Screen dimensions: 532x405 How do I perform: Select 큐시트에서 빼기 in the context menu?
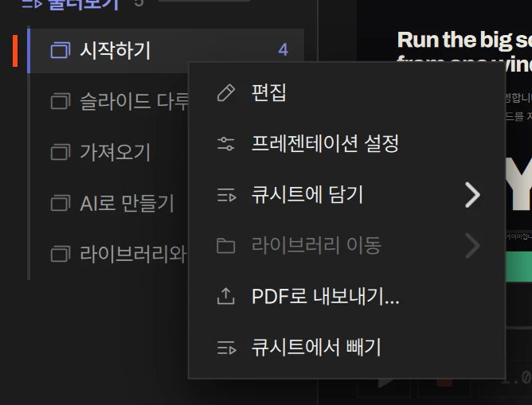click(x=346, y=348)
